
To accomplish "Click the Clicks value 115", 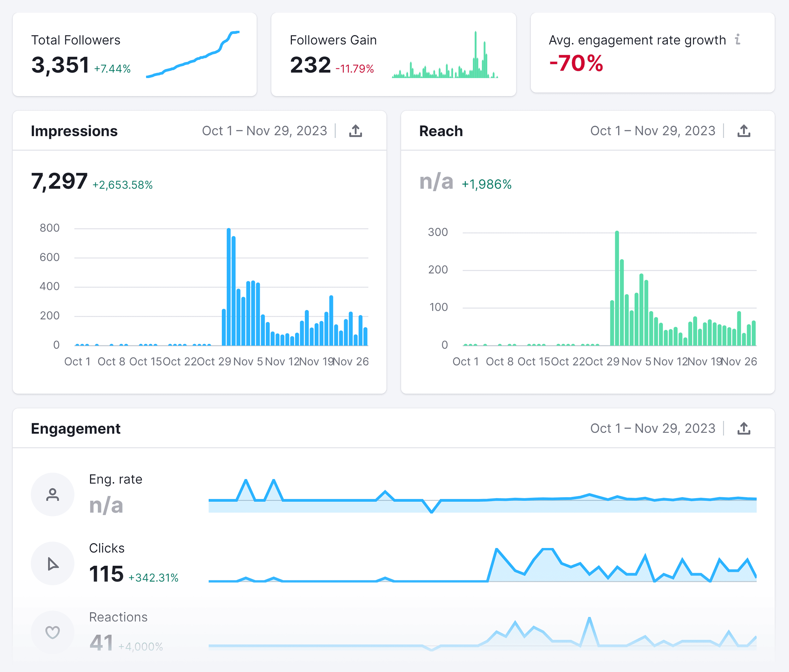I will point(106,574).
